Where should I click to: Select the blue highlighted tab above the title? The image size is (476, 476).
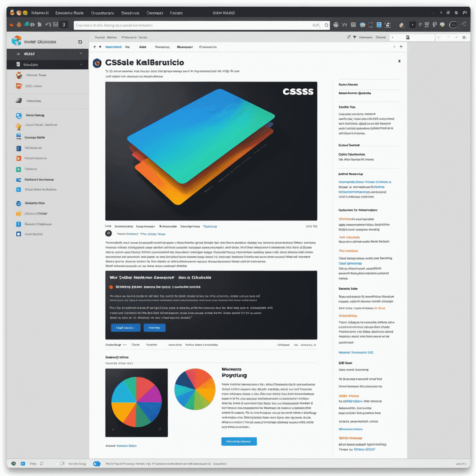point(113,47)
